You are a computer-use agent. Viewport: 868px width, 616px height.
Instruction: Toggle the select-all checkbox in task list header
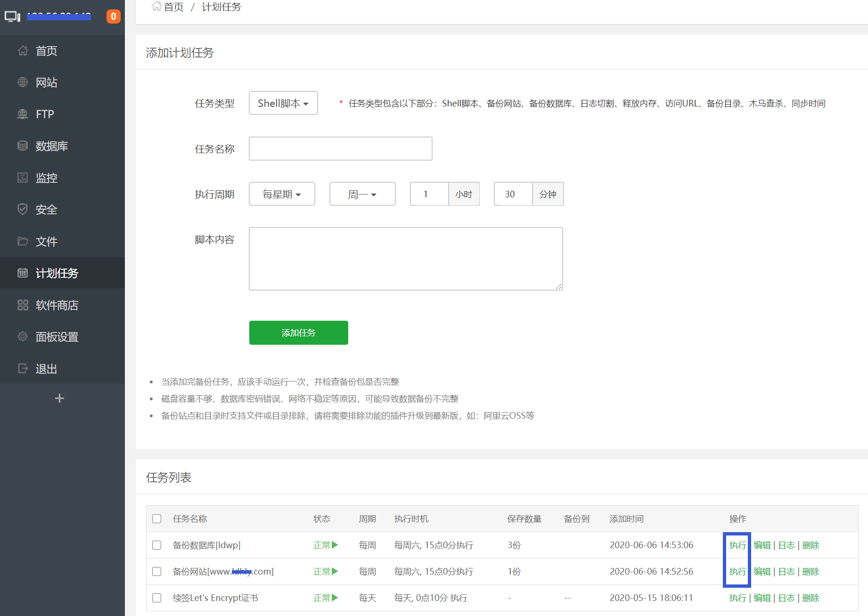[157, 519]
